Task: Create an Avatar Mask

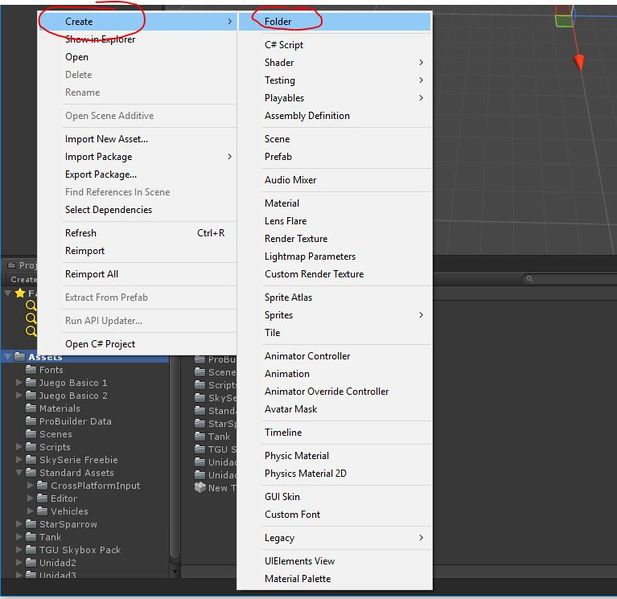Action: point(291,409)
